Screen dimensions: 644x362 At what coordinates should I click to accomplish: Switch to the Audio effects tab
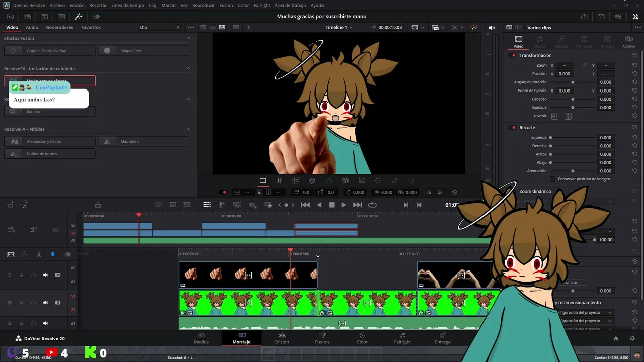click(x=32, y=27)
